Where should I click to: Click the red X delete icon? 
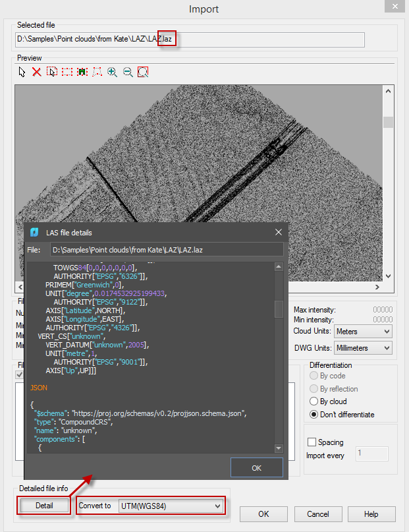tap(37, 72)
